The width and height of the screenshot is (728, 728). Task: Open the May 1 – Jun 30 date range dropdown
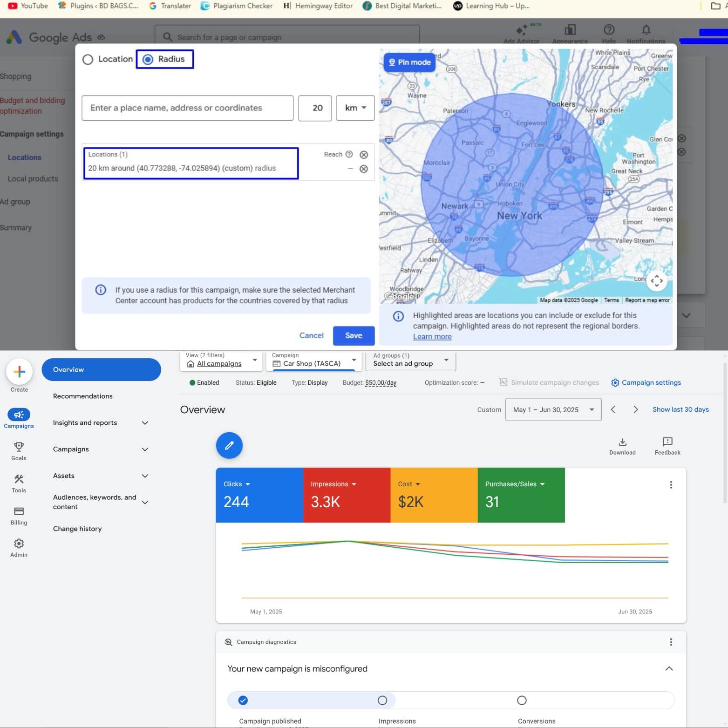click(x=553, y=410)
